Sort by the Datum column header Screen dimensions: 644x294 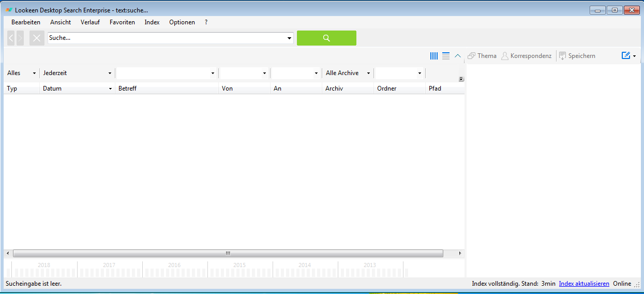(77, 89)
